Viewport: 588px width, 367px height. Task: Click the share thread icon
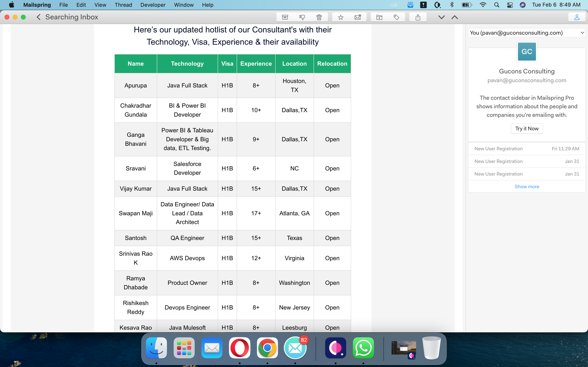[418, 17]
